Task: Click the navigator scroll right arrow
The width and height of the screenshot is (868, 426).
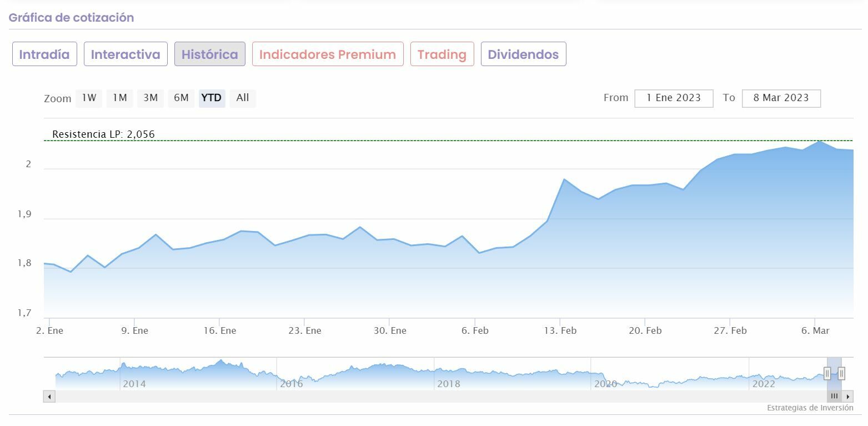Action: [847, 397]
